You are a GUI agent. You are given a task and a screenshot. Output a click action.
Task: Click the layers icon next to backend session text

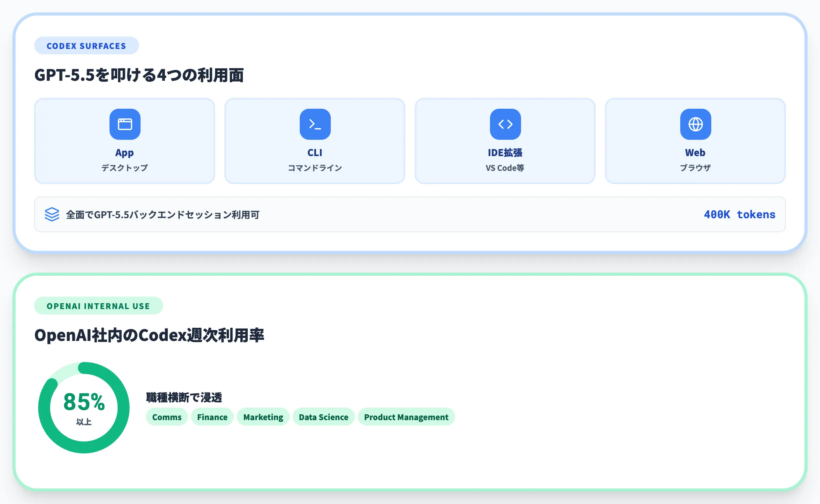pos(52,214)
